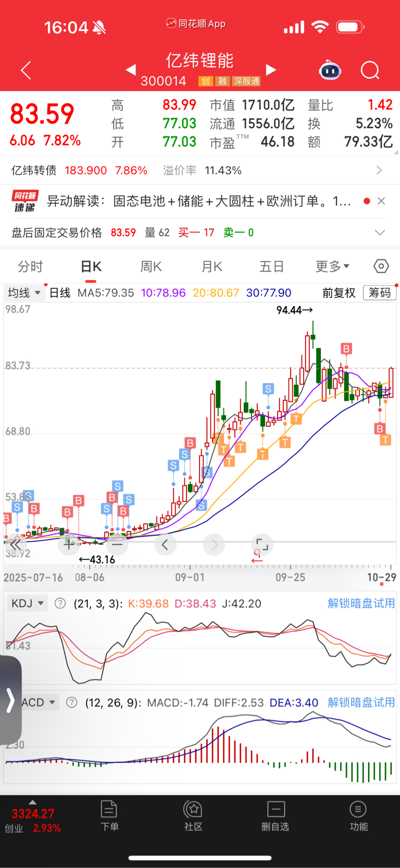Viewport: 400px width, 868px height.
Task: Open the 更多 periods dropdown
Action: 332,266
